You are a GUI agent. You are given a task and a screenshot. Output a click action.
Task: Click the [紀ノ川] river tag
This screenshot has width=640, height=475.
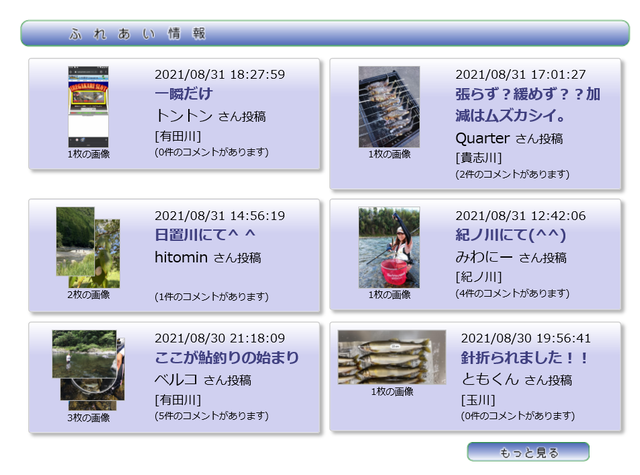coord(478,277)
